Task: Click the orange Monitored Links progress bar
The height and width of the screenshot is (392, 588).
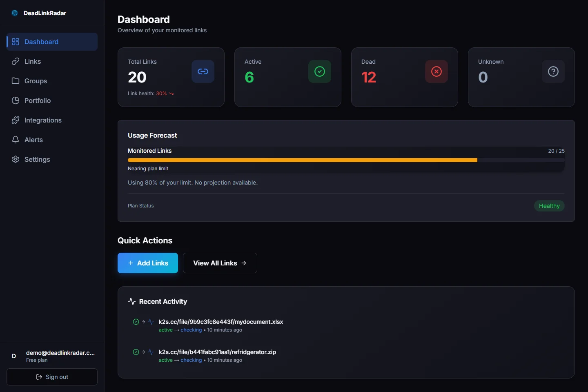Action: click(302, 160)
